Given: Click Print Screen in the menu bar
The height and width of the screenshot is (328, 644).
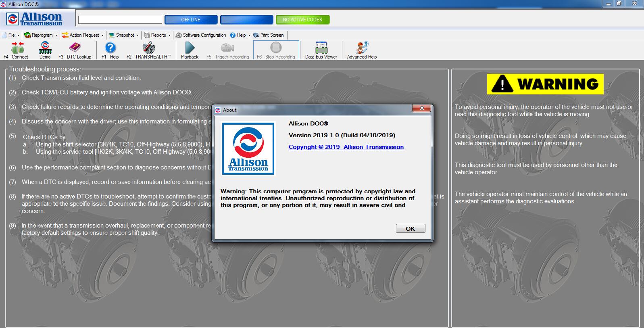Looking at the screenshot, I should pos(269,35).
